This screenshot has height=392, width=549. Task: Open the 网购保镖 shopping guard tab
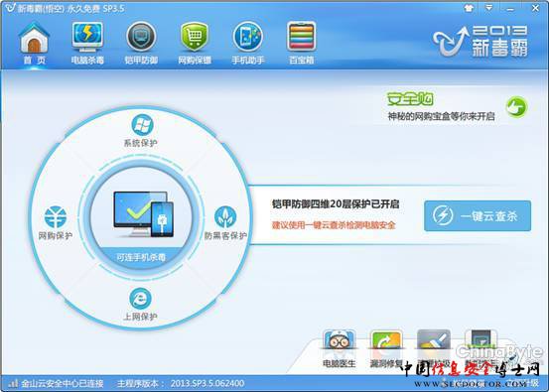coord(195,44)
